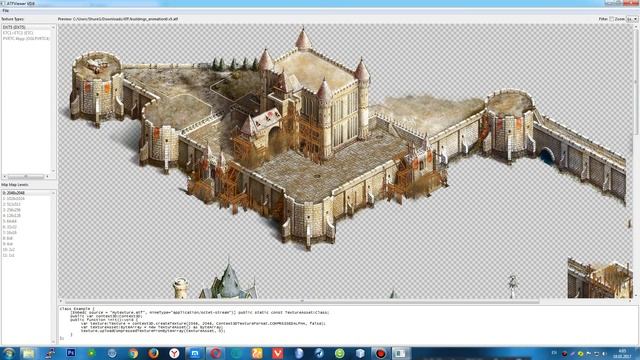Click inside the ActionScript example code box
The image size is (640, 360).
[348, 324]
